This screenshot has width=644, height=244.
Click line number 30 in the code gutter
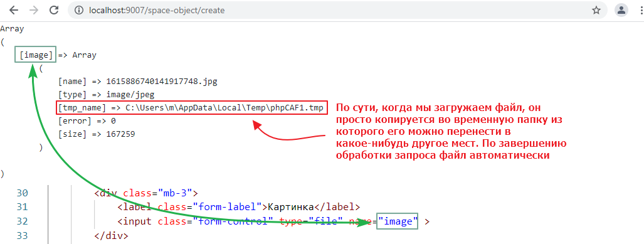point(23,193)
